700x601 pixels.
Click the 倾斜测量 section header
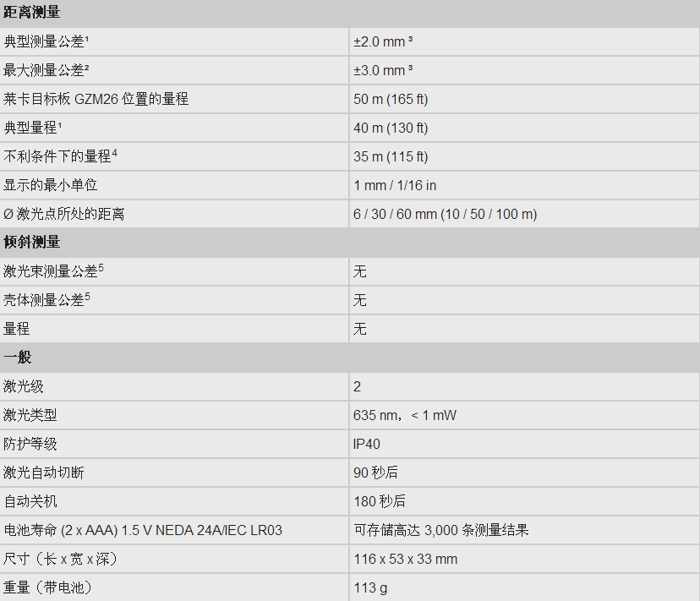coord(32,243)
